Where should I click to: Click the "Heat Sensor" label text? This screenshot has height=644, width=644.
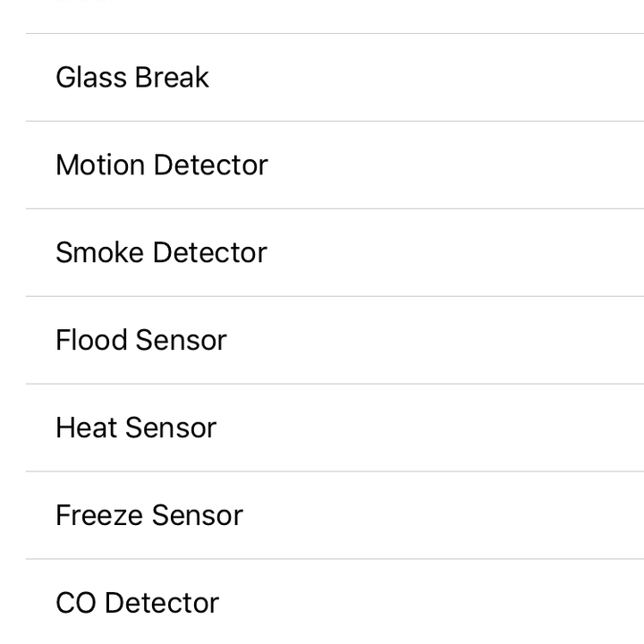[136, 428]
